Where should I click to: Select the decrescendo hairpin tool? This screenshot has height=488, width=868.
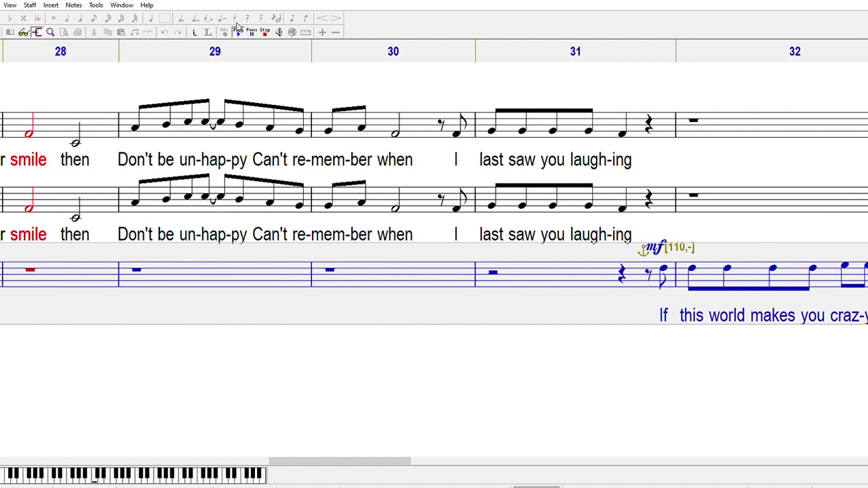coord(336,18)
